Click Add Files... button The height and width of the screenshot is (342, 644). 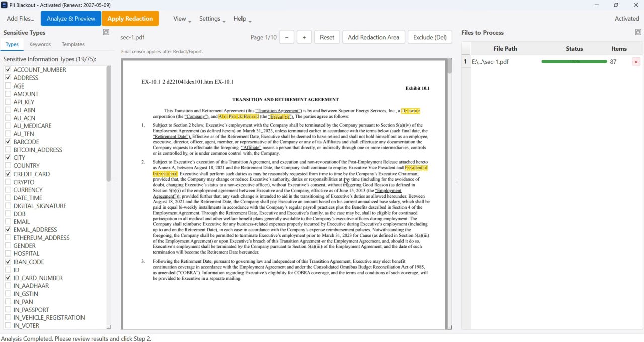click(21, 19)
